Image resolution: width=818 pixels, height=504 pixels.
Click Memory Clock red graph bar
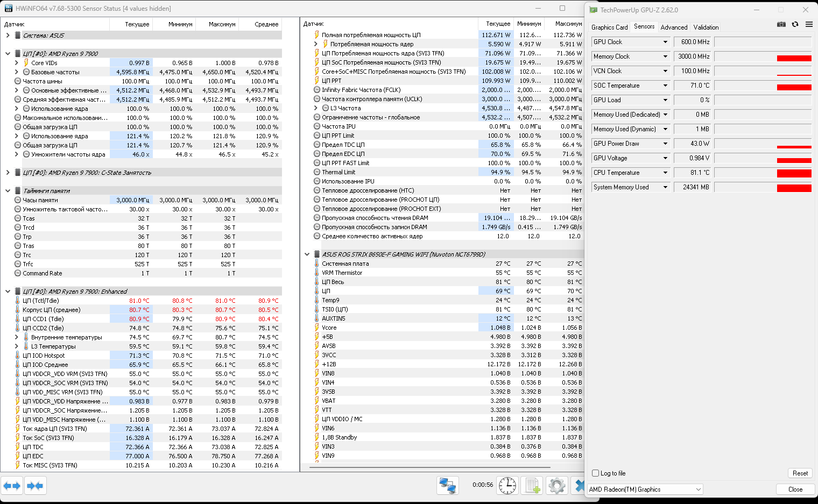(x=794, y=58)
